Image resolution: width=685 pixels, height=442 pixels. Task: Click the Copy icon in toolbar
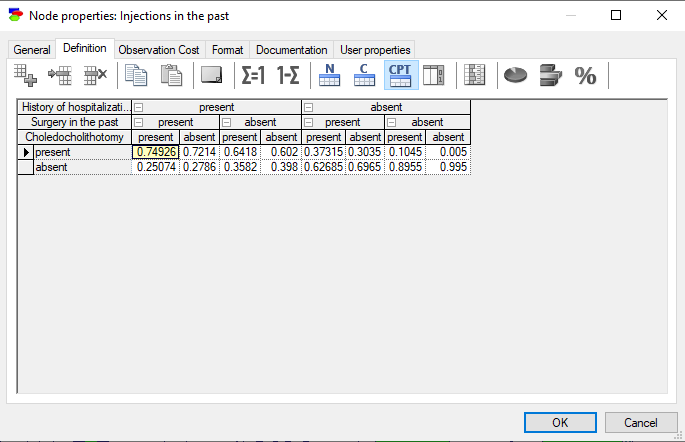tap(136, 75)
